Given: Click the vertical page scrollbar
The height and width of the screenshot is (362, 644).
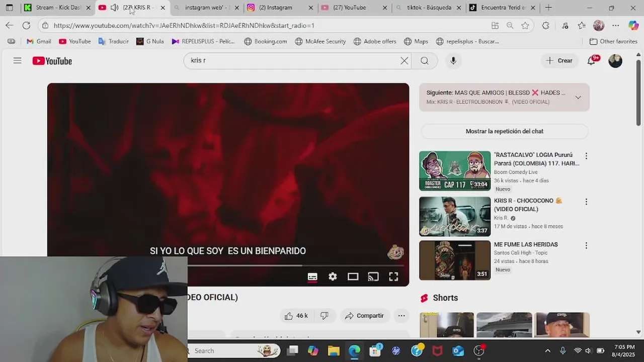Looking at the screenshot, I should pyautogui.click(x=638, y=93).
